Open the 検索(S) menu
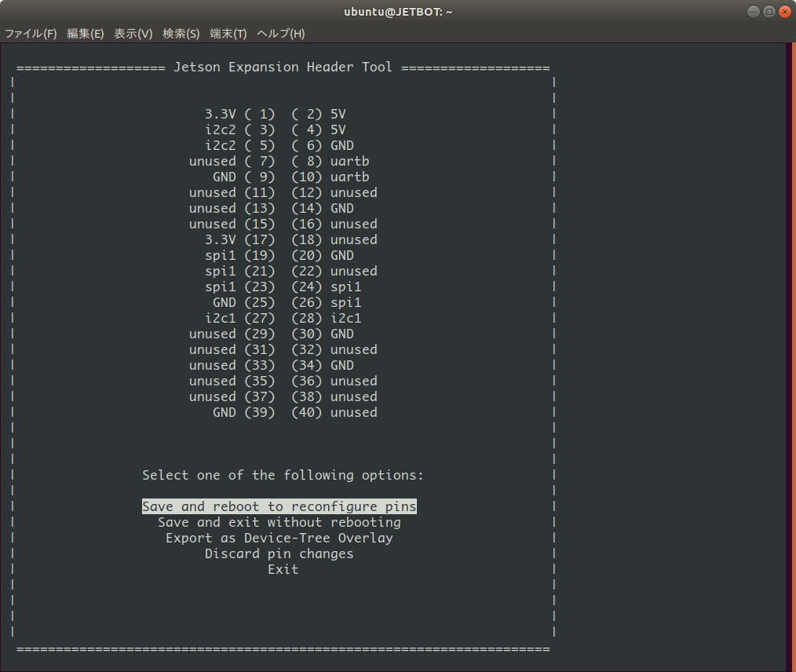 click(181, 34)
